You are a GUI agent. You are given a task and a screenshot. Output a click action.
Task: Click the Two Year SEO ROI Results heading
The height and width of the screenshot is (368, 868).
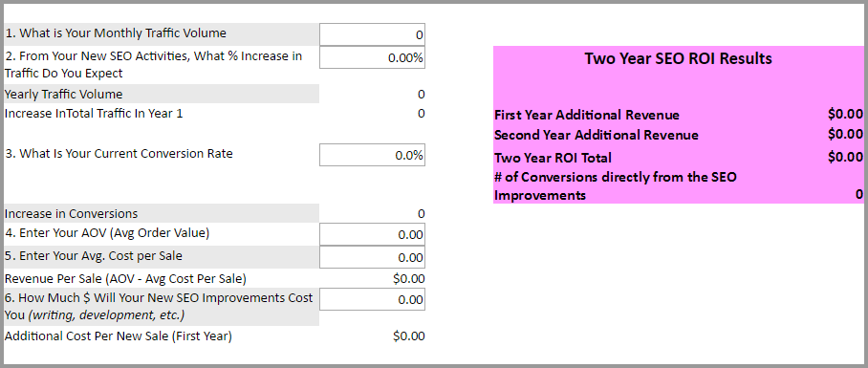coord(678,58)
